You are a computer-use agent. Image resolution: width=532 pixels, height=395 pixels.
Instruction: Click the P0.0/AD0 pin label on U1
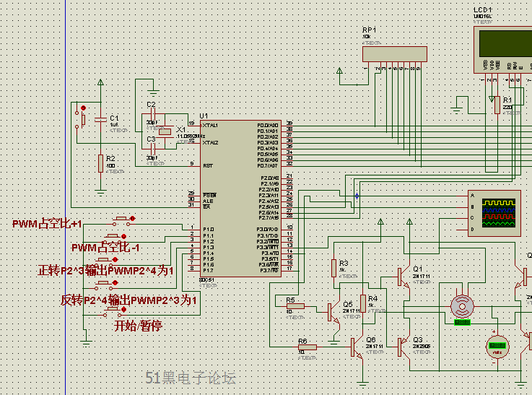267,126
